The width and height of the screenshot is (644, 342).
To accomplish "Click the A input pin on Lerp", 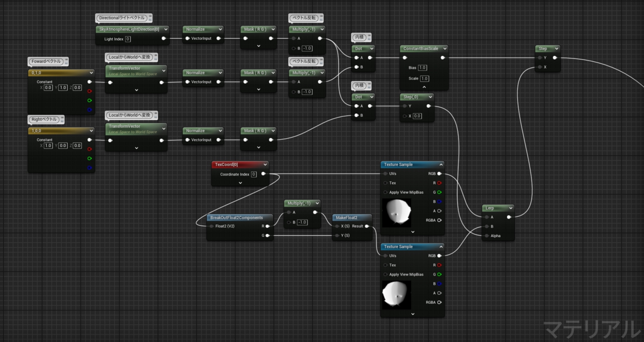I will click(487, 217).
